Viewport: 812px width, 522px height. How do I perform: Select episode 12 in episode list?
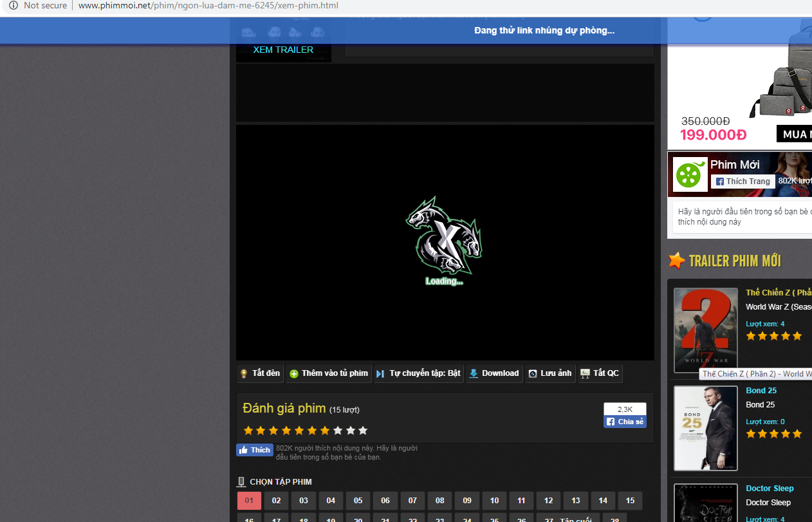[x=548, y=501]
